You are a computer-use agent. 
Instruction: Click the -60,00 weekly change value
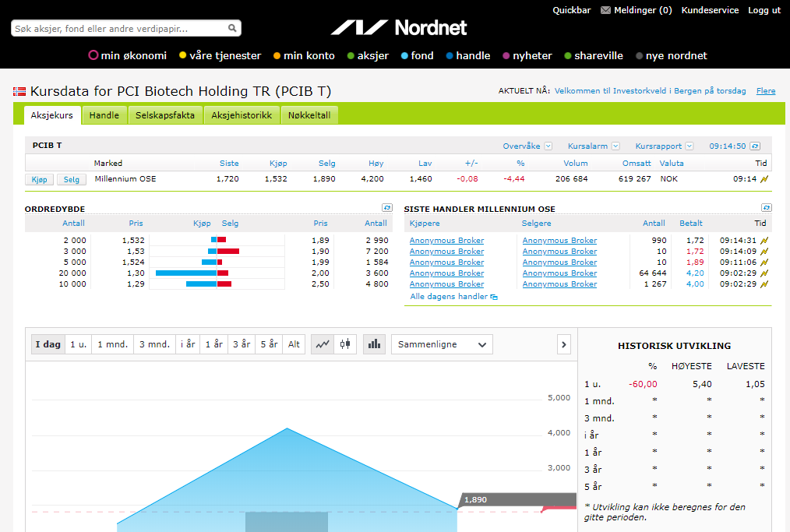click(643, 384)
